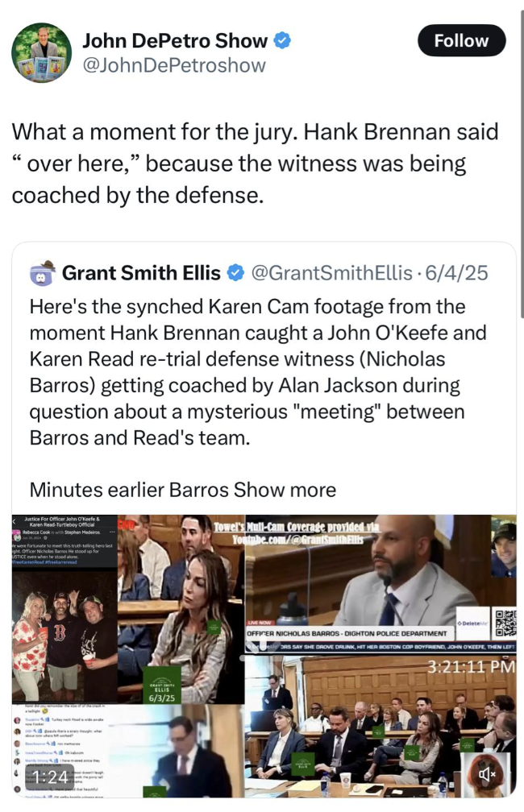Unmute the video with the speaker icon
This screenshot has width=524, height=812.
coord(487,775)
